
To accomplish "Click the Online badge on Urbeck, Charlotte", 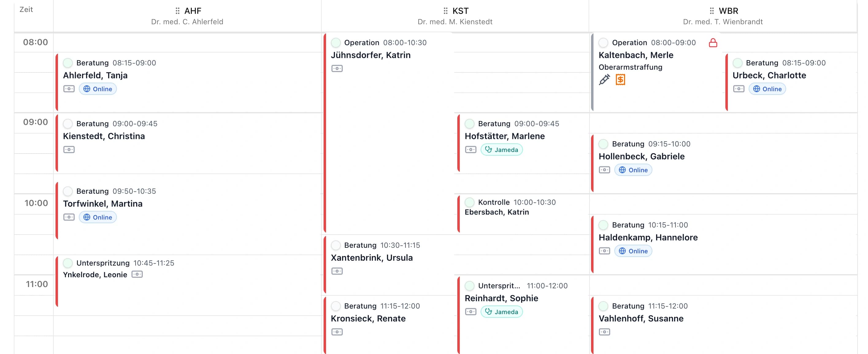I will [x=767, y=89].
